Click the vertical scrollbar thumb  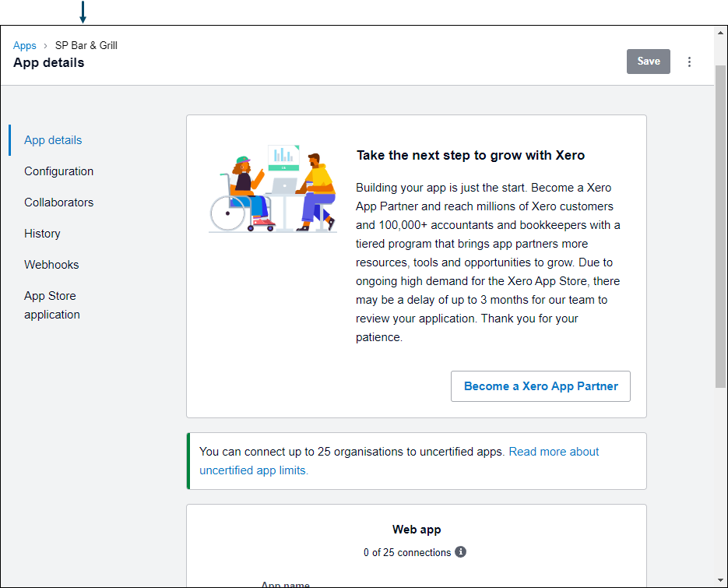pos(720,226)
